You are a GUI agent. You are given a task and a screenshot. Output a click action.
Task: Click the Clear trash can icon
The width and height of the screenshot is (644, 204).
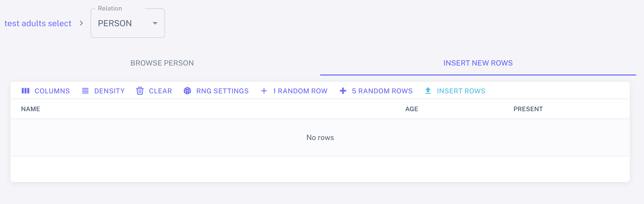(140, 91)
